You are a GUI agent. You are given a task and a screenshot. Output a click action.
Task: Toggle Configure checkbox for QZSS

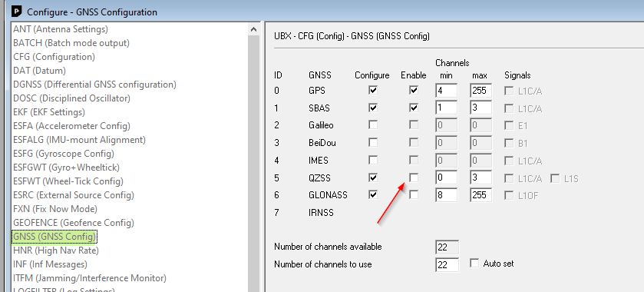[373, 178]
